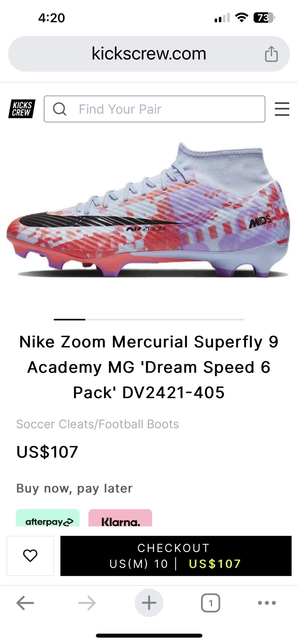Share the page via share icon
Image resolution: width=298 pixels, height=644 pixels.
pos(271,54)
